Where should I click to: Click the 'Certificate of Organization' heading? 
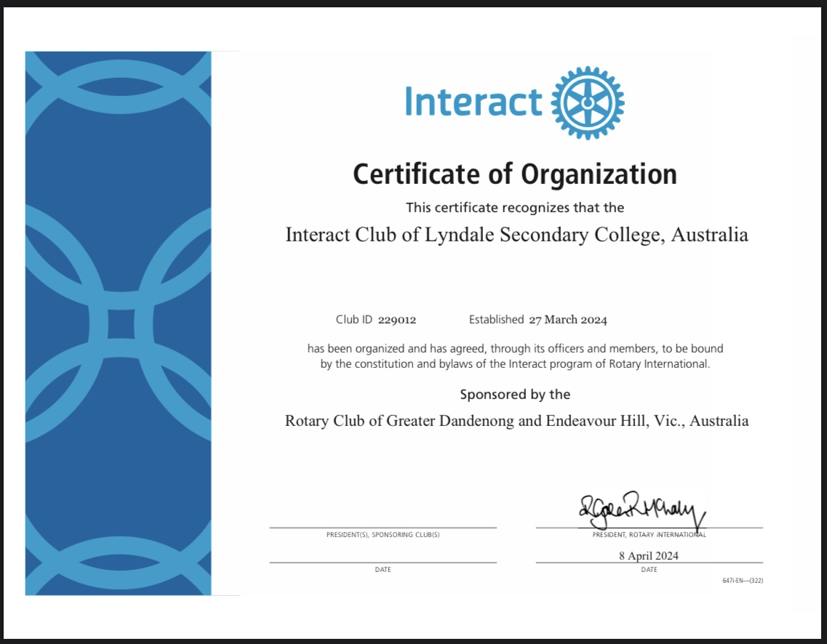(x=515, y=174)
